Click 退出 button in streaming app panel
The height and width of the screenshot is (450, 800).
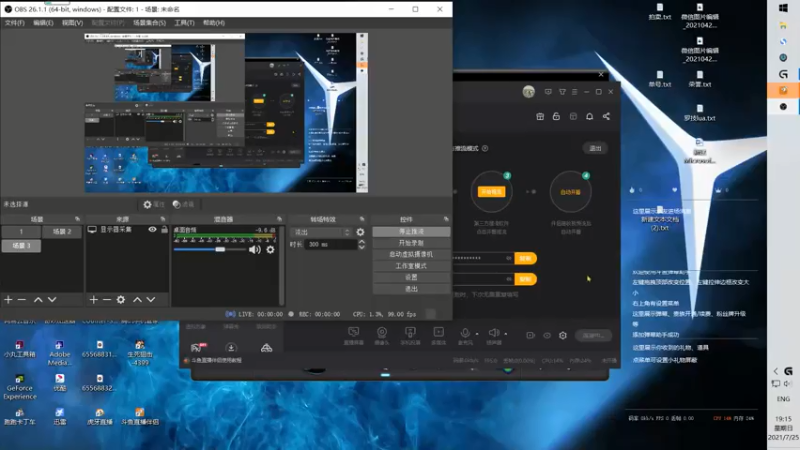pyautogui.click(x=595, y=148)
